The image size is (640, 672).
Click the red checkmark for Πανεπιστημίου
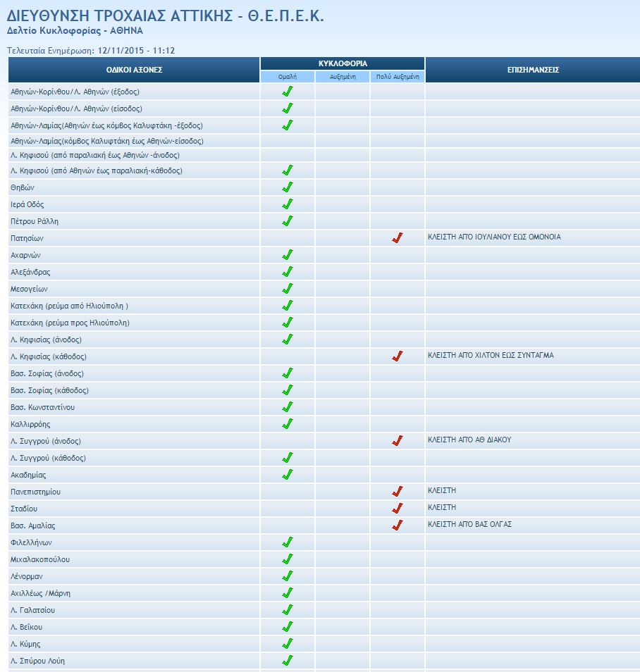(x=397, y=491)
